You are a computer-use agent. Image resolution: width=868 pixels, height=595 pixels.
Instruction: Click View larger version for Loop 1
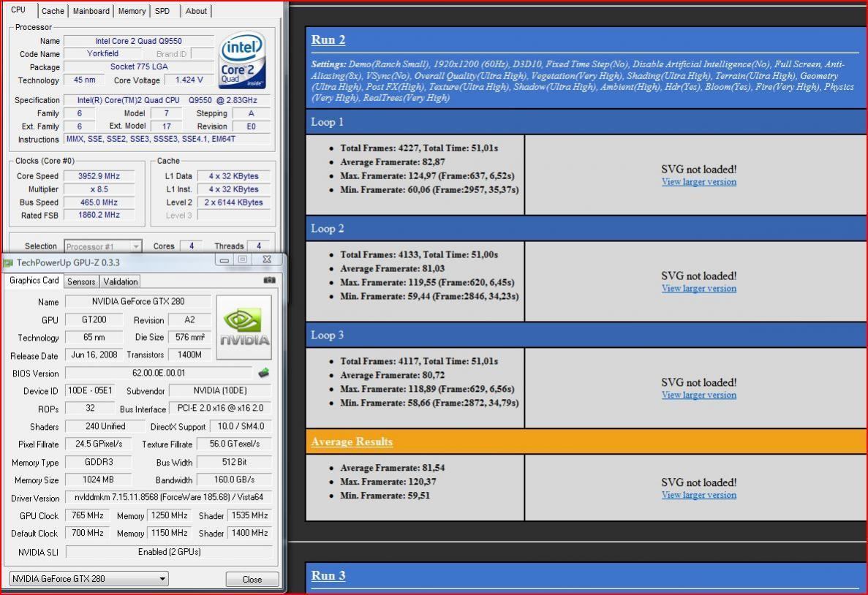tap(698, 181)
